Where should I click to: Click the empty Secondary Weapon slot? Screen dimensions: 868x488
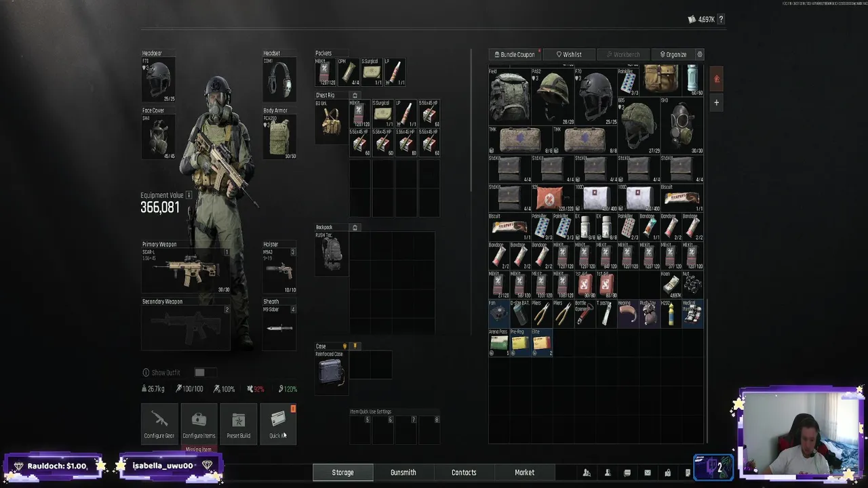tap(186, 328)
